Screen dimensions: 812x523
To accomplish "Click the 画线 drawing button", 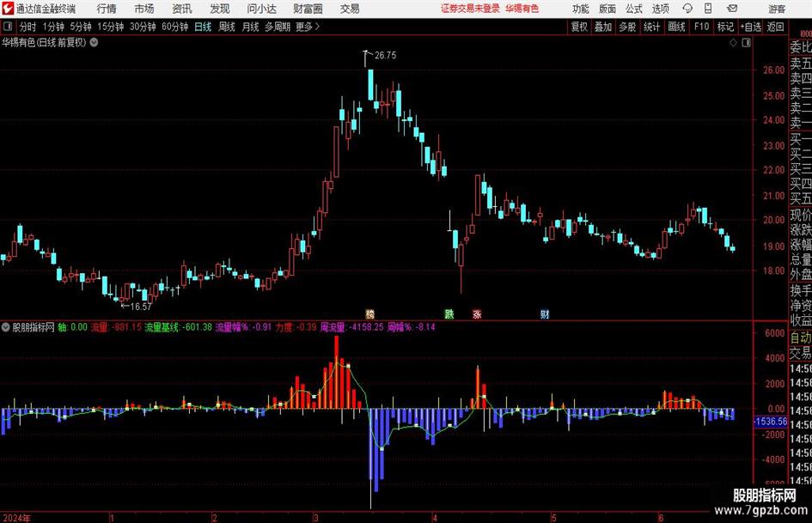I will click(677, 27).
